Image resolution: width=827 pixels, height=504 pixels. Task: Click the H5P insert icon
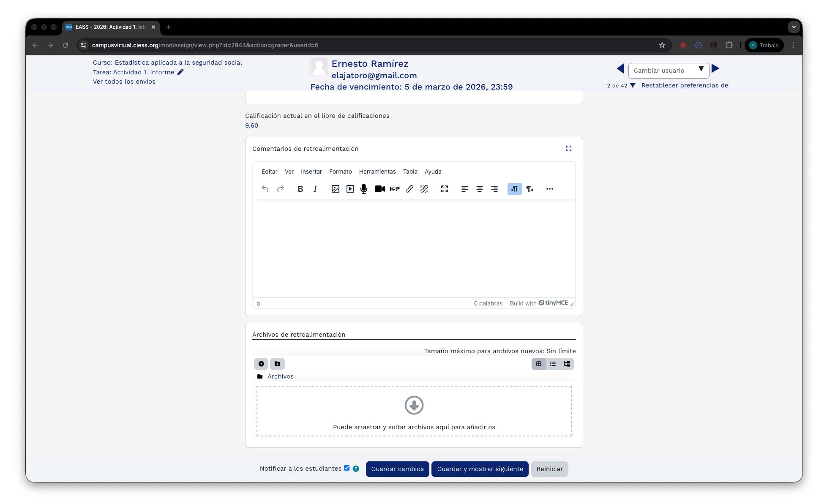pyautogui.click(x=394, y=189)
